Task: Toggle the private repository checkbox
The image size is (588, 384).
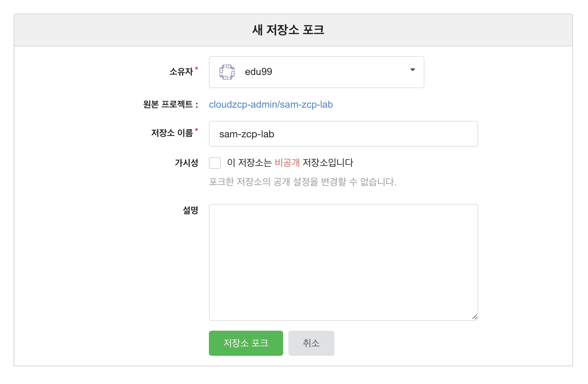Action: (215, 163)
